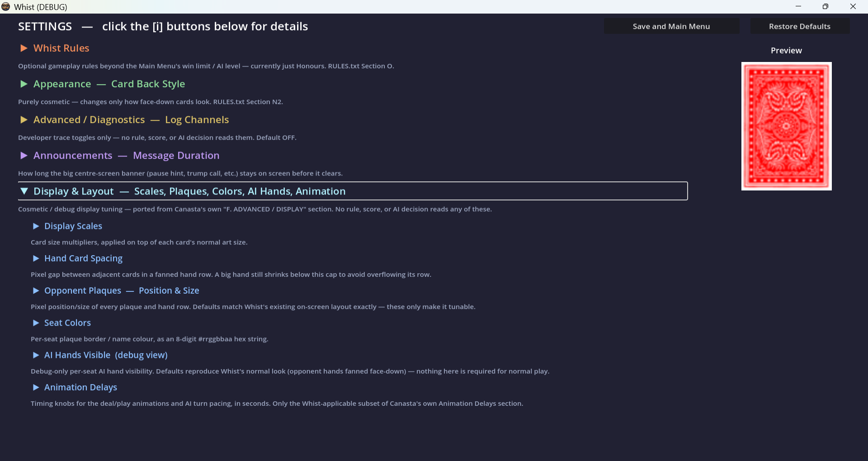Screen dimensions: 868x461
Task: Expand the Seat Colors triangle icon
Action: coord(36,323)
